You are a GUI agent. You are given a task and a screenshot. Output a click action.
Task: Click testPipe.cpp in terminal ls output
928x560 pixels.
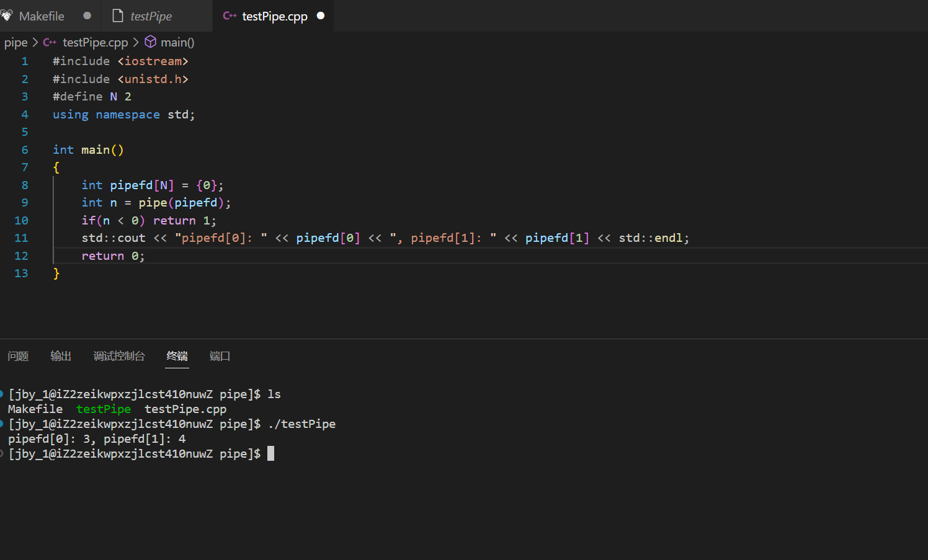click(x=185, y=409)
